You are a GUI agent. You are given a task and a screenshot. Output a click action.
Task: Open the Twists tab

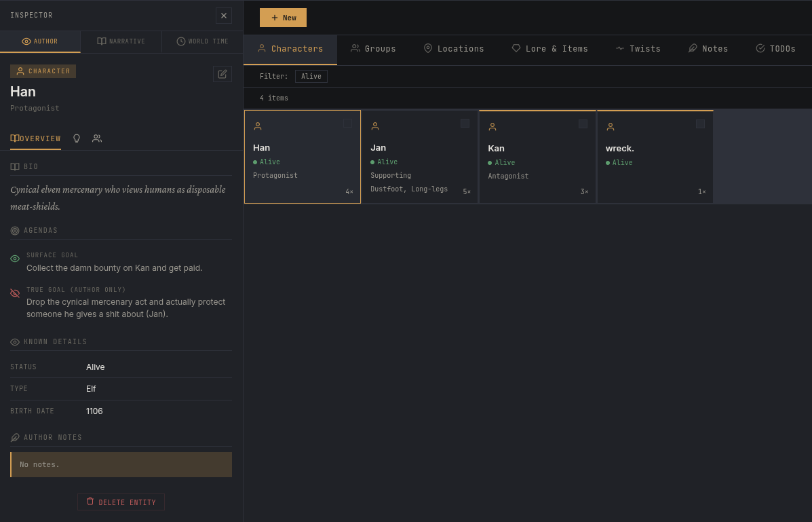point(638,49)
